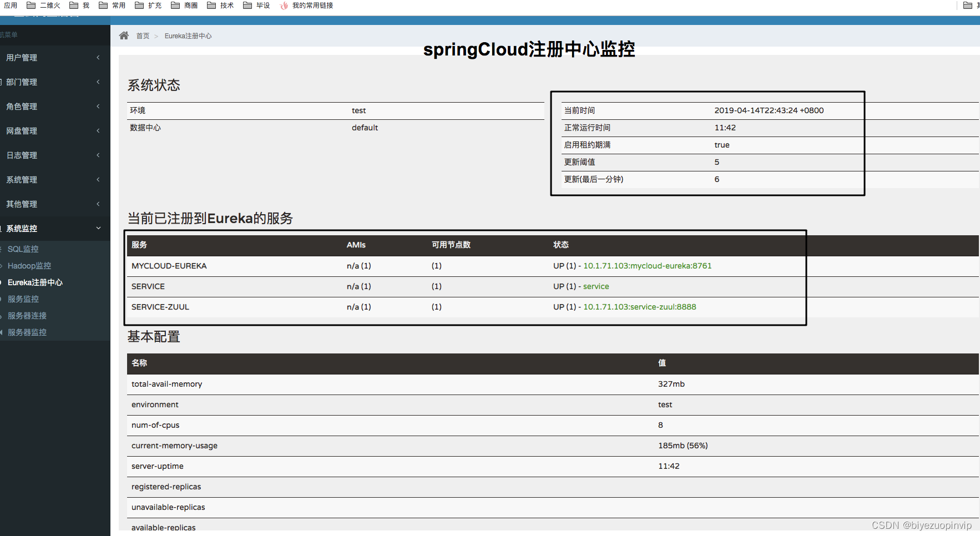Screen dimensions: 980x536
Task: Click the num-of-cpus row name
Action: click(155, 425)
